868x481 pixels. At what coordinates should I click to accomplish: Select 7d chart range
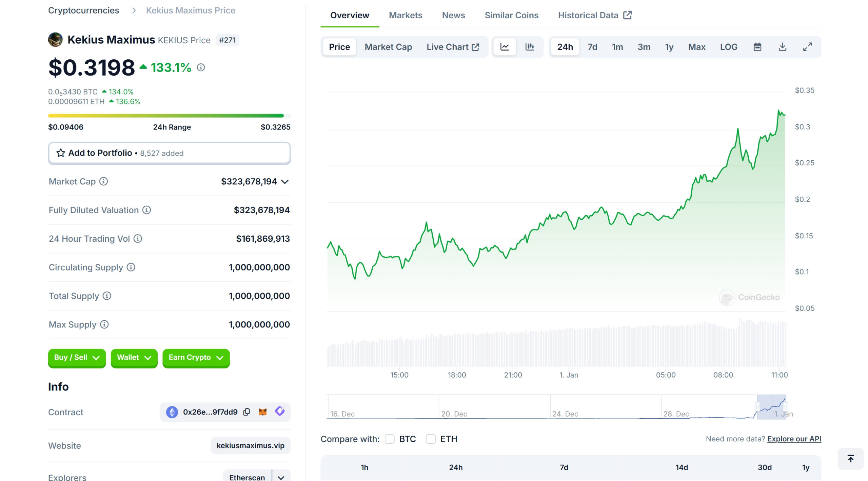(x=592, y=47)
